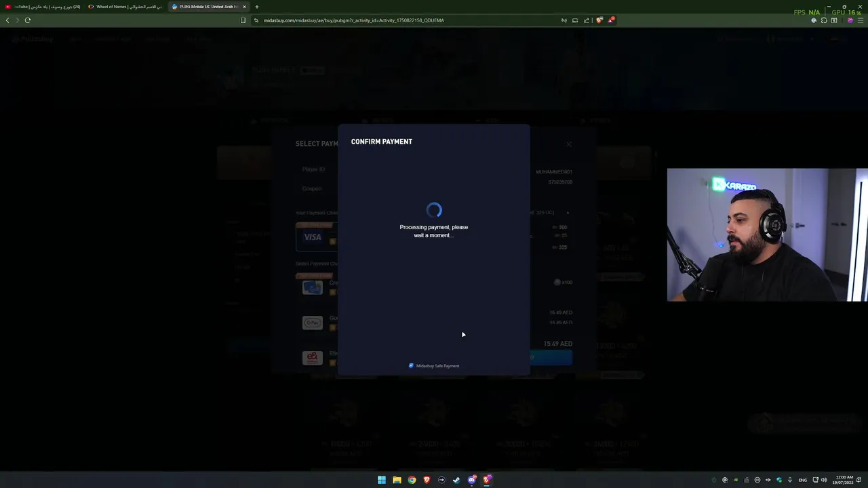This screenshot has width=868, height=488.
Task: Open the Windows Start menu
Action: (382, 480)
